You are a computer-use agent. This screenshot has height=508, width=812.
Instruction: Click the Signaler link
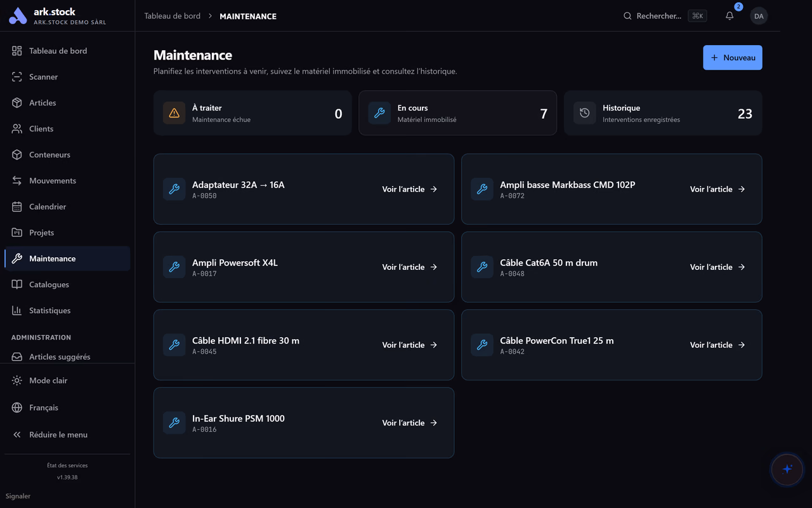click(18, 497)
